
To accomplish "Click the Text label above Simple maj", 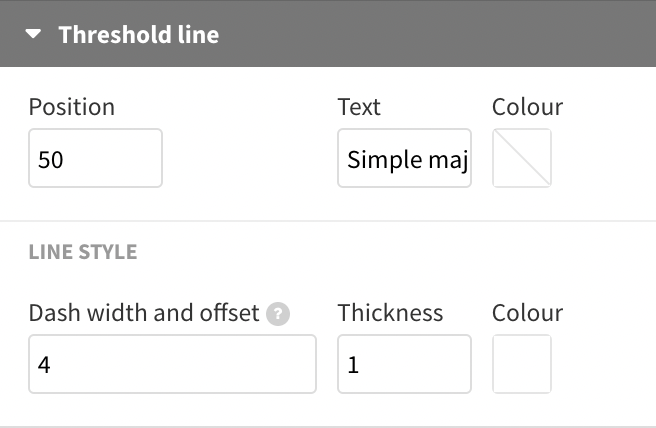I will [x=359, y=107].
